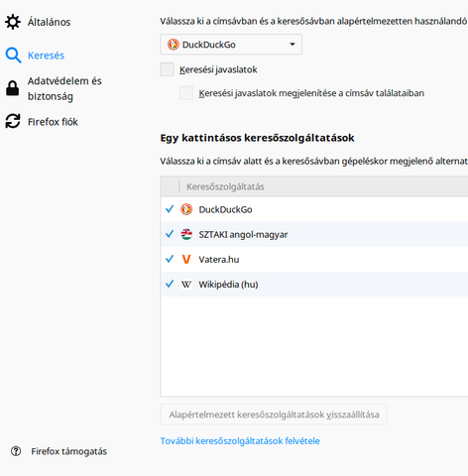468x476 pixels.
Task: Enable the Keresési javaslatok checkbox
Action: tap(168, 69)
